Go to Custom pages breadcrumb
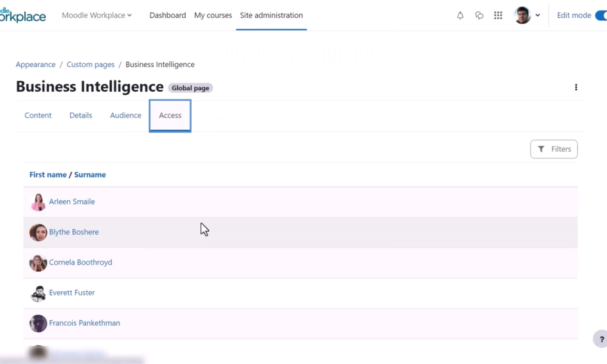The width and height of the screenshot is (607, 364). [x=90, y=64]
